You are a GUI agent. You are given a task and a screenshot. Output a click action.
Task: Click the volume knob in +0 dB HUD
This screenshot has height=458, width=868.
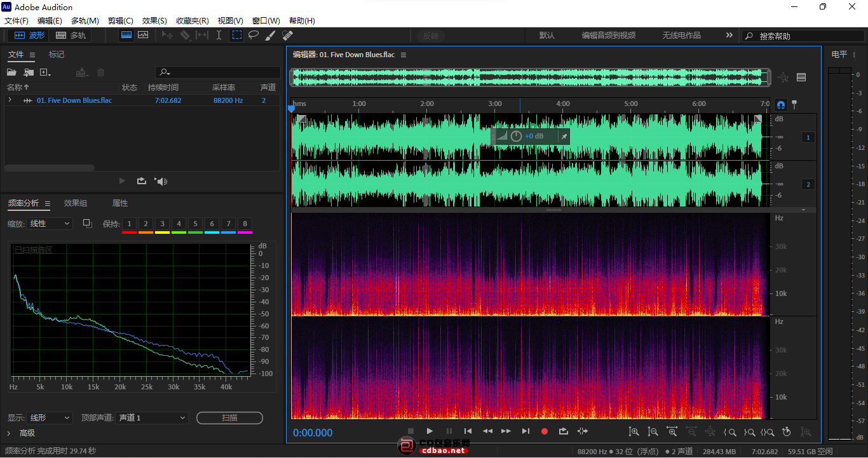[516, 136]
